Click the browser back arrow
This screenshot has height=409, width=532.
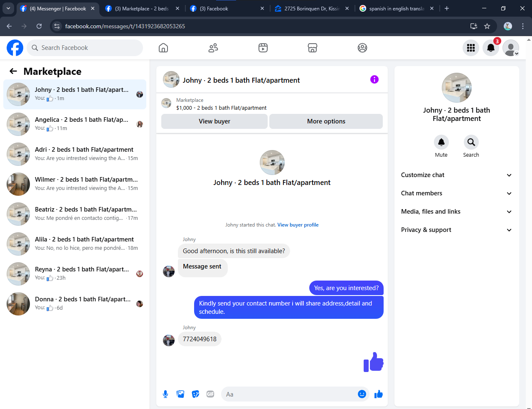9,26
